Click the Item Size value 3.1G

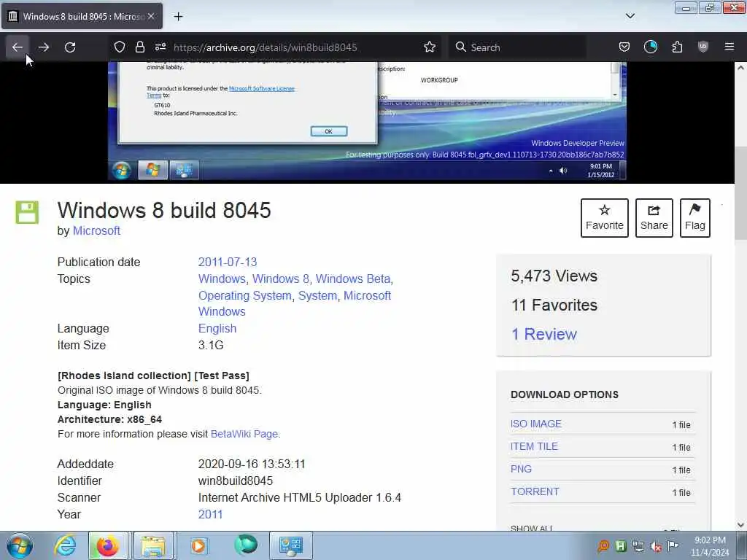click(211, 345)
